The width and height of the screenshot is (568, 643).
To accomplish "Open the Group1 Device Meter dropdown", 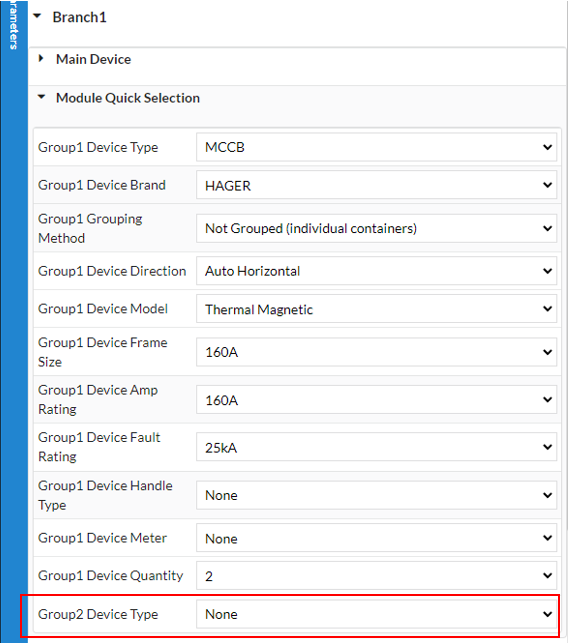I will point(376,538).
